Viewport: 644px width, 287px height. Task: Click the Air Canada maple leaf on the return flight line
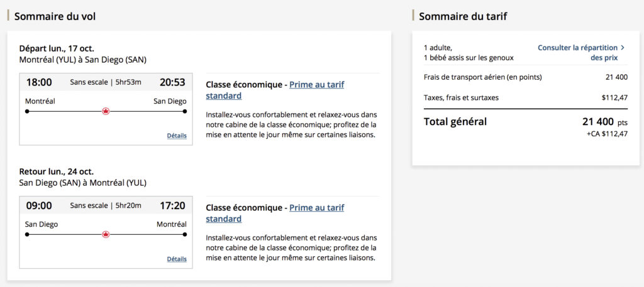tap(106, 234)
